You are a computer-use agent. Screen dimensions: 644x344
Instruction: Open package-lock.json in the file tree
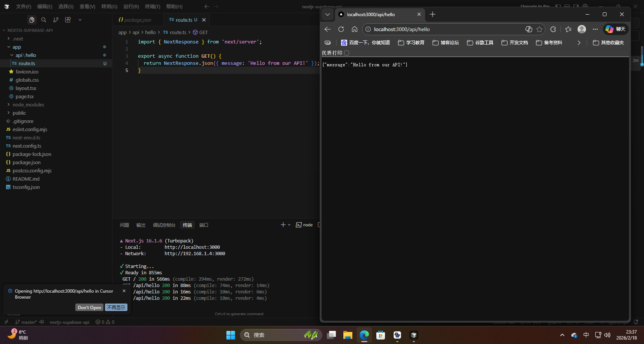click(32, 154)
